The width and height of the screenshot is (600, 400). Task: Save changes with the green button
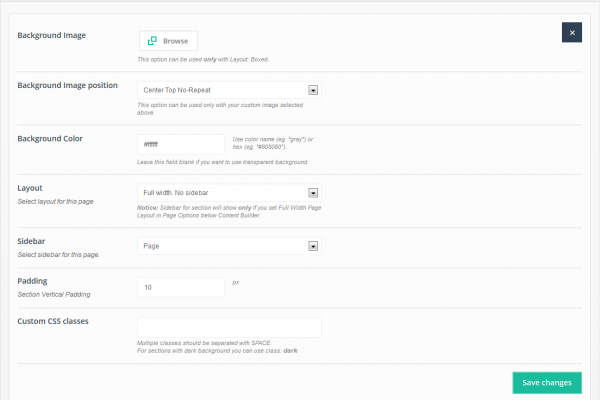click(x=547, y=383)
